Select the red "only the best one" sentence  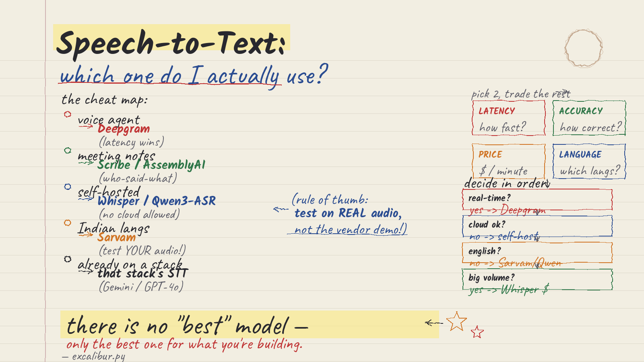[184, 344]
